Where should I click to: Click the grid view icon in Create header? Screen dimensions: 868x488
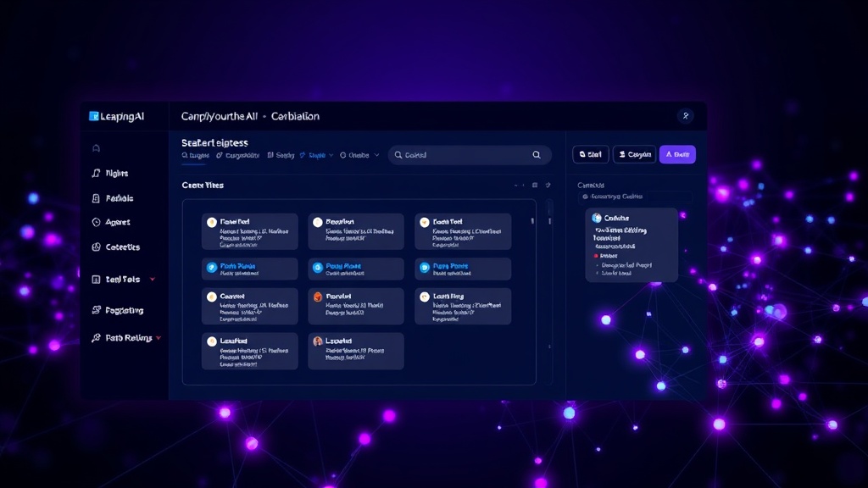535,185
